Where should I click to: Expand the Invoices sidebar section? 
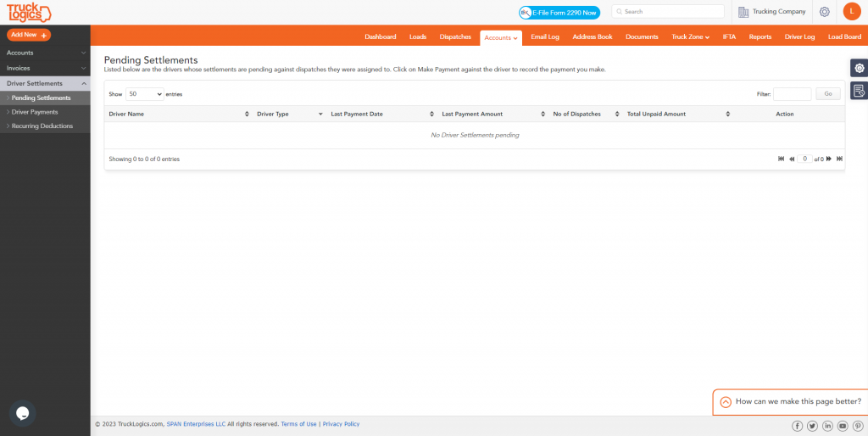pyautogui.click(x=45, y=68)
